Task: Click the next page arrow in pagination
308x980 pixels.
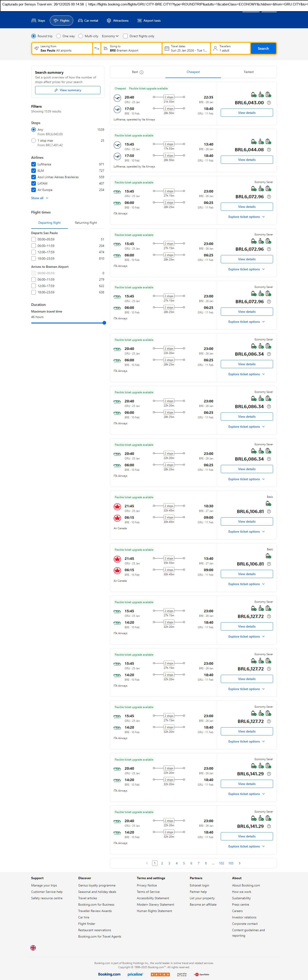Action: (240, 863)
